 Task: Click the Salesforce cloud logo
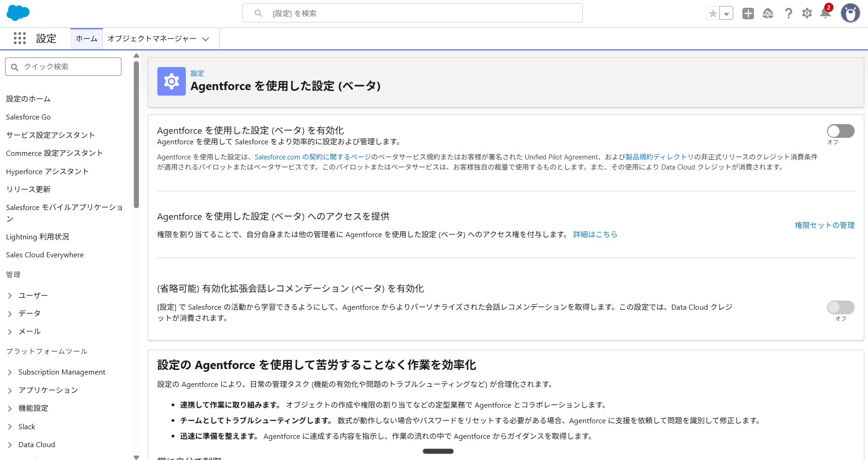pyautogui.click(x=17, y=13)
